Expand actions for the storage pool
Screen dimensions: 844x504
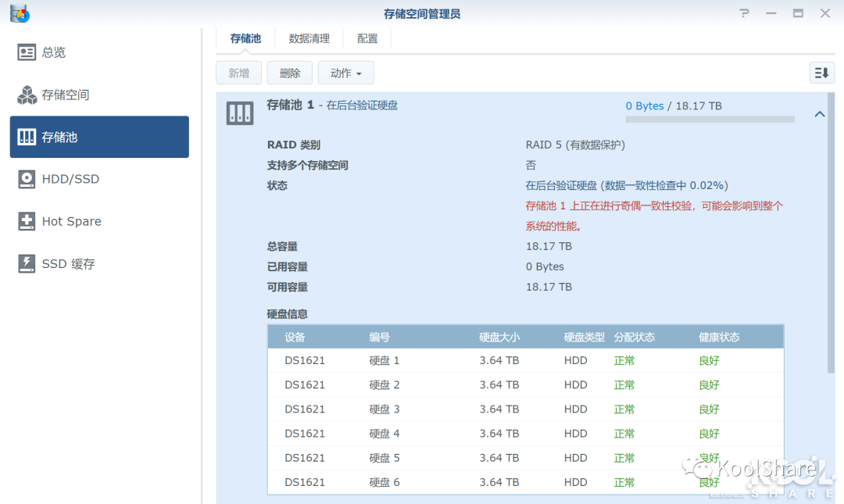(345, 72)
